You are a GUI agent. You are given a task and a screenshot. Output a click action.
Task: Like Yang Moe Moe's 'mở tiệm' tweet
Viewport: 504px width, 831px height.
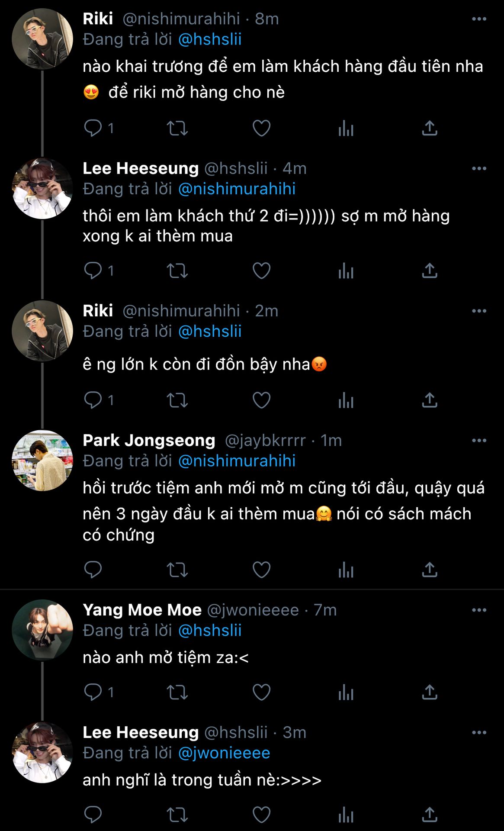coord(261,692)
